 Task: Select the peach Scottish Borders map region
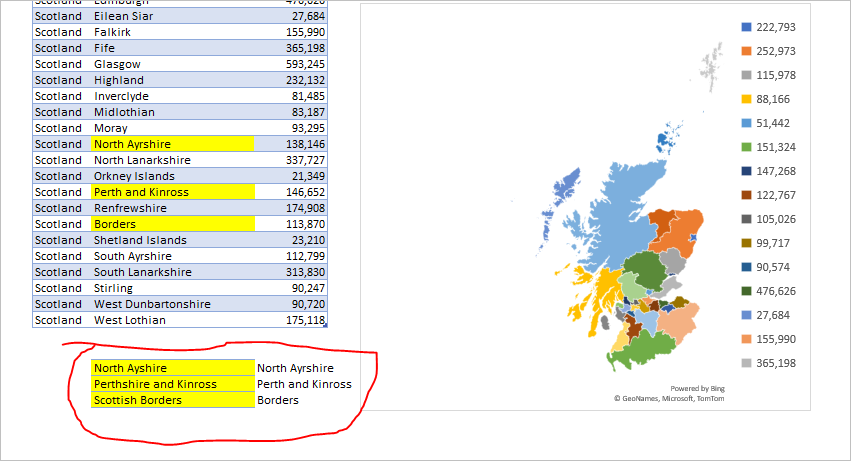[678, 324]
